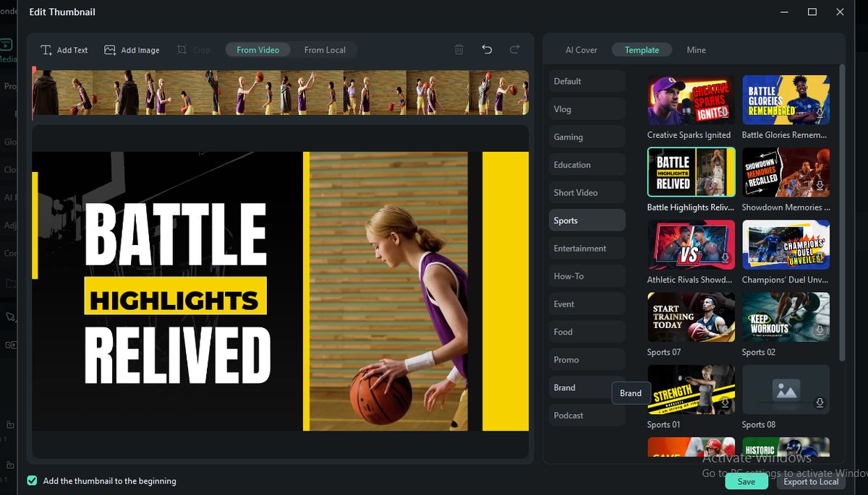Image resolution: width=868 pixels, height=495 pixels.
Task: Click the Add Image tool icon
Action: (x=110, y=50)
